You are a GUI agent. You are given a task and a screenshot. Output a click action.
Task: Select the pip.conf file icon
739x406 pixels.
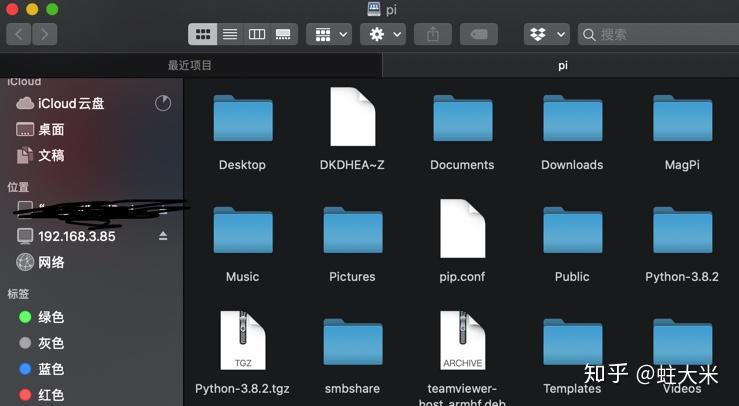[462, 228]
